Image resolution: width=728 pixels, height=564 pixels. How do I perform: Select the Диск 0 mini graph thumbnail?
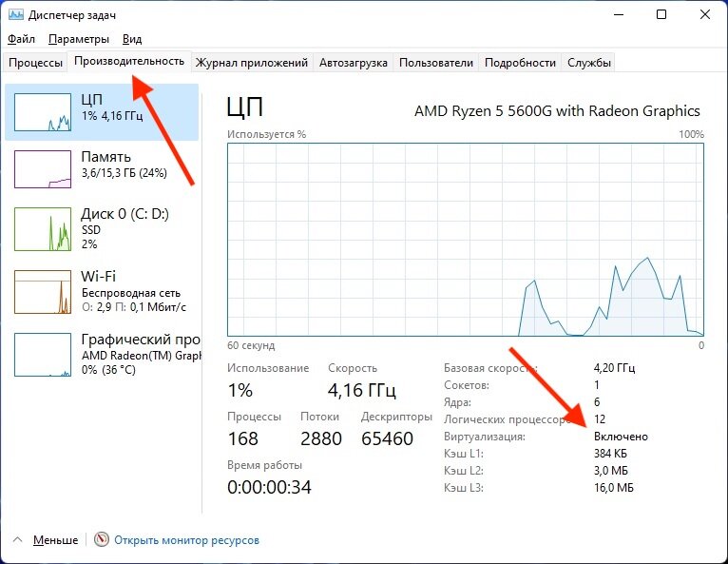click(x=43, y=229)
